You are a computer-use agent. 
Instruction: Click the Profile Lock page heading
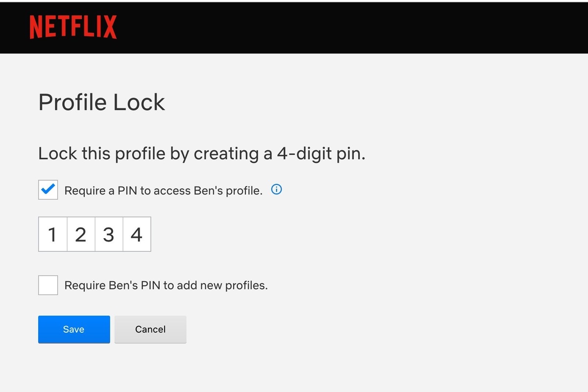[x=101, y=102]
